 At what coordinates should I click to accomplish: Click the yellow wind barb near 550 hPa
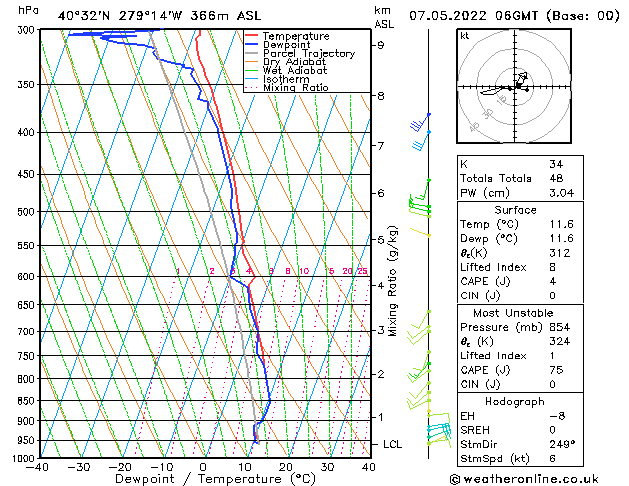click(420, 232)
